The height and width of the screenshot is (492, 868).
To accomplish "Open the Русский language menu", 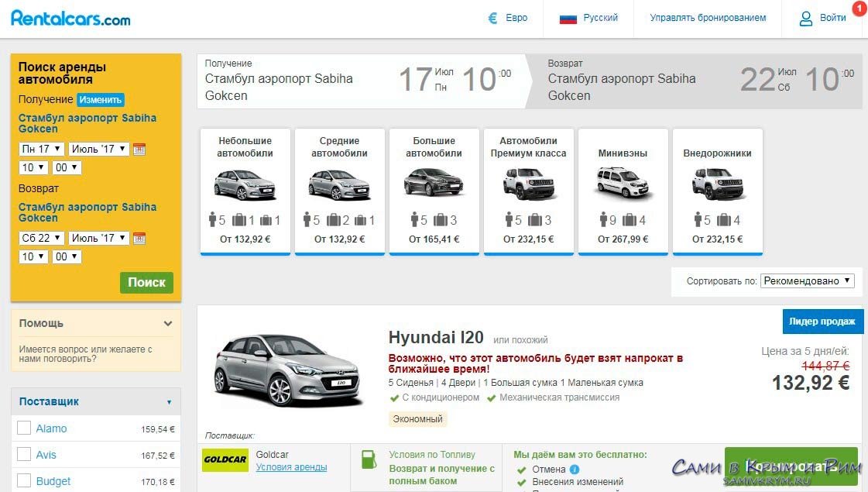I will (600, 18).
